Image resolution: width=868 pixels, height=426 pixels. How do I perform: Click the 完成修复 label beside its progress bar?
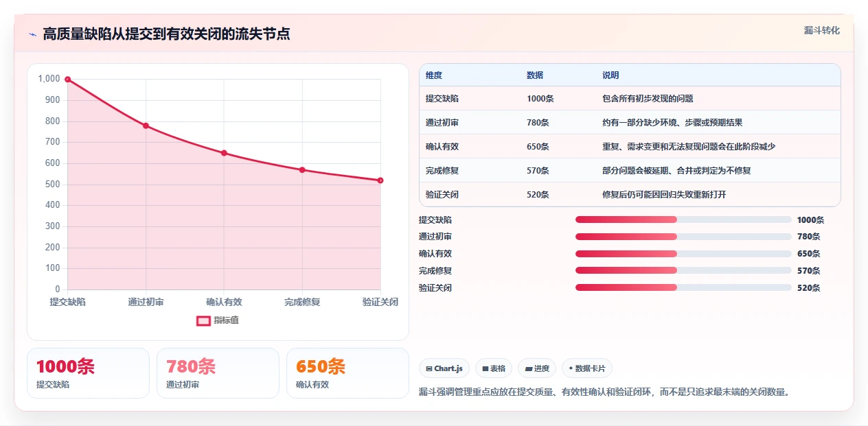[435, 271]
